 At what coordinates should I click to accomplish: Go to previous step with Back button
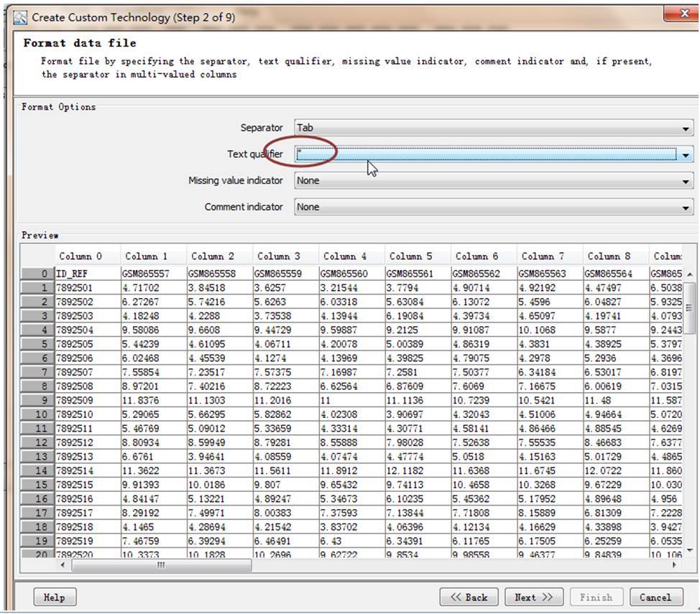[x=469, y=597]
